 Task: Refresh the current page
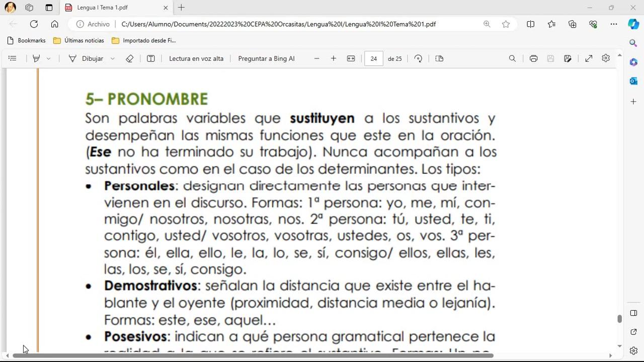pos(34,24)
